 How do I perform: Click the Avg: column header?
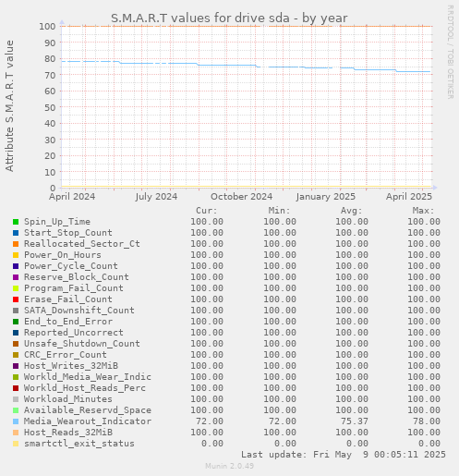[351, 211]
